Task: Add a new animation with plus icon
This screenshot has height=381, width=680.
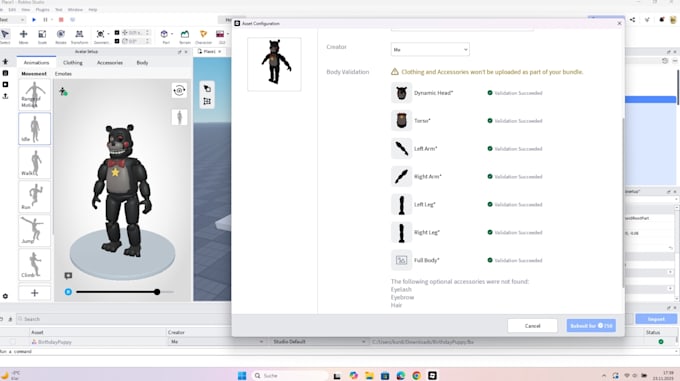Action: point(34,293)
